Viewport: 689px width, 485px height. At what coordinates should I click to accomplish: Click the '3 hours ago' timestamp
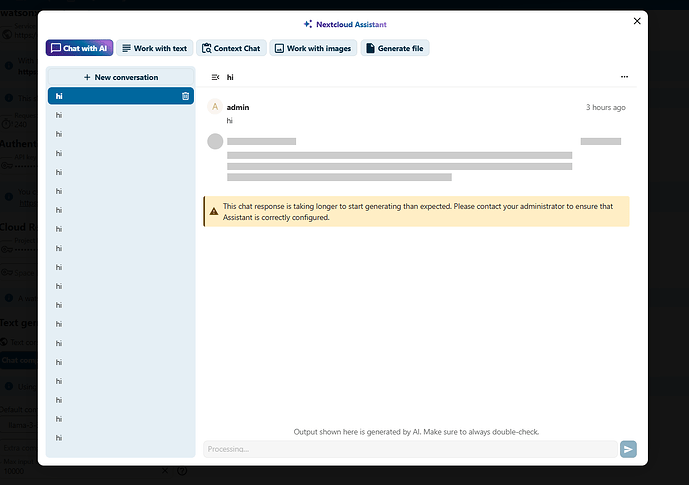tap(606, 107)
